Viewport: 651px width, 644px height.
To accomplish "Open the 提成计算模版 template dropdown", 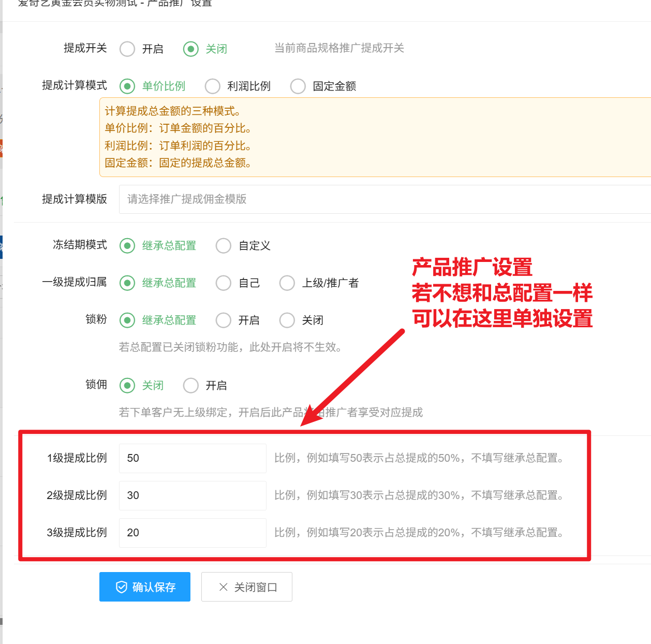I will 384,199.
